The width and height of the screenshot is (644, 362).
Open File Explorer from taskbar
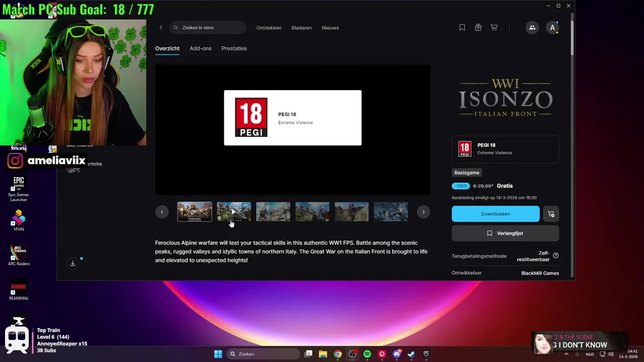tap(323, 354)
